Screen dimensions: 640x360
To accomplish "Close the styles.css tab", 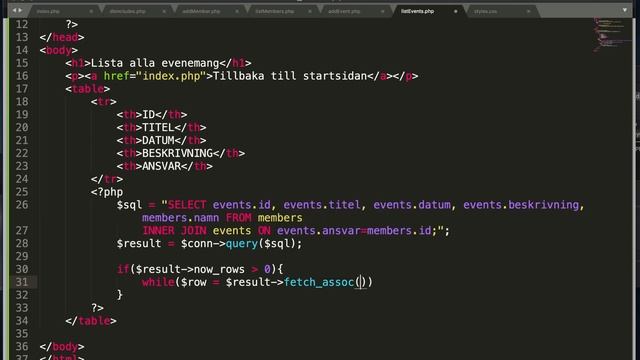I will point(528,11).
